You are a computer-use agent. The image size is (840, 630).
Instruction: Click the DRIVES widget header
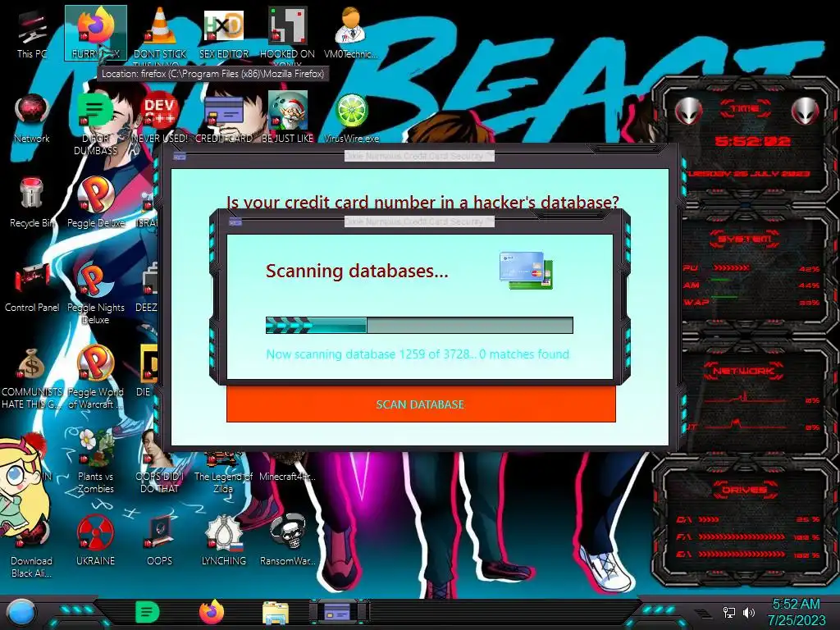click(x=744, y=490)
